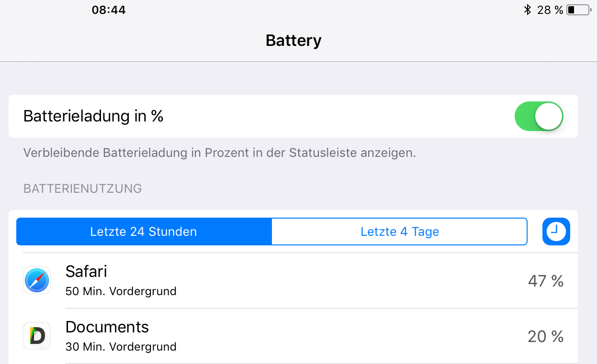Image resolution: width=597 pixels, height=364 pixels.
Task: Toggle the Batterieladung in % switch
Action: pos(539,116)
